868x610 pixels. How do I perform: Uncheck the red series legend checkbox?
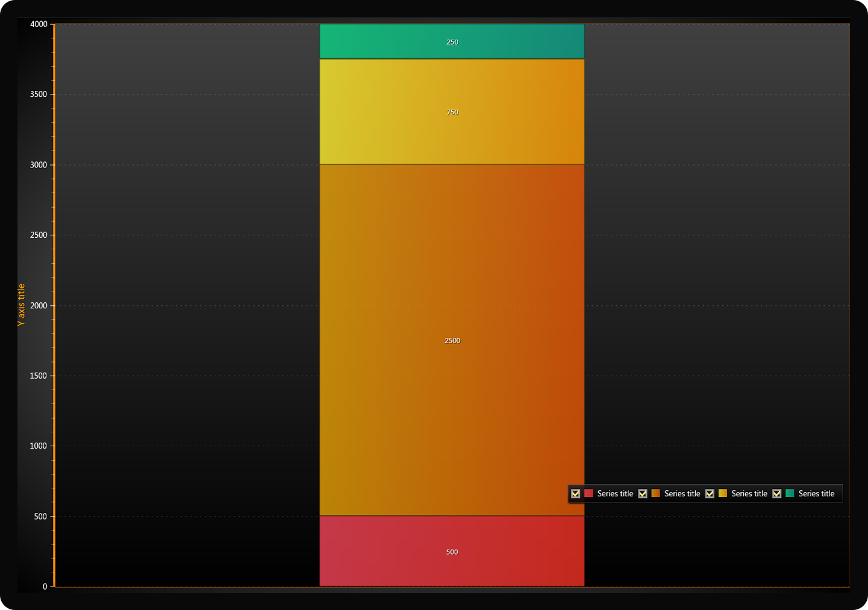point(575,494)
